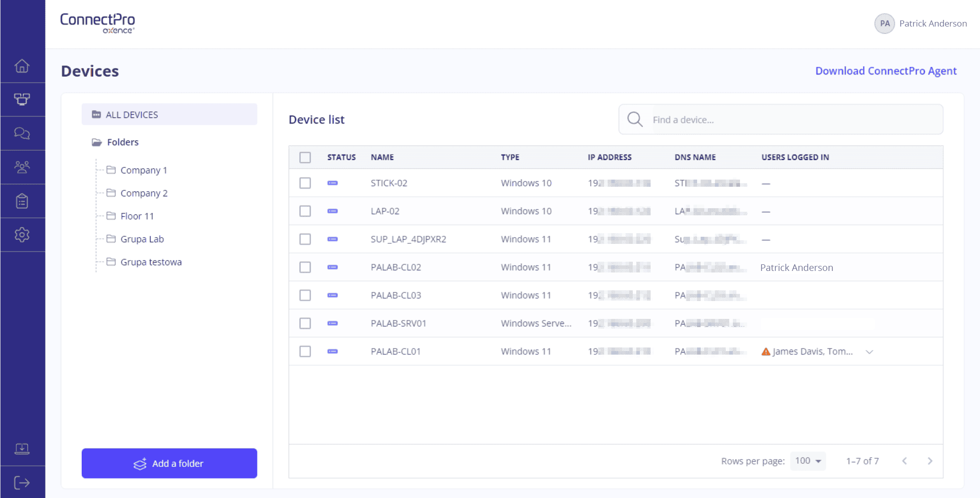The image size is (980, 498).
Task: Open the rows per page dropdown
Action: 808,461
